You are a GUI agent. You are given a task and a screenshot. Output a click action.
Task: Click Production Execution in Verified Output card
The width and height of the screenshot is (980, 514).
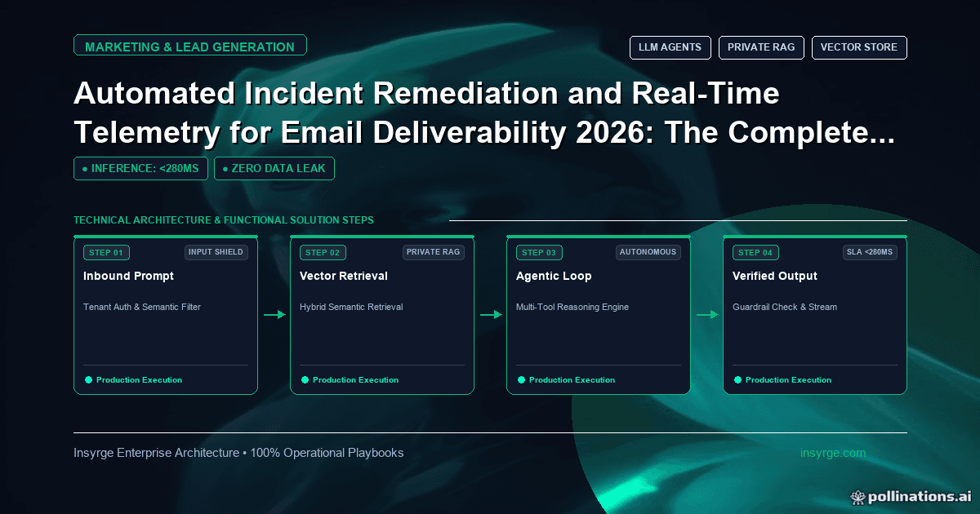[788, 380]
